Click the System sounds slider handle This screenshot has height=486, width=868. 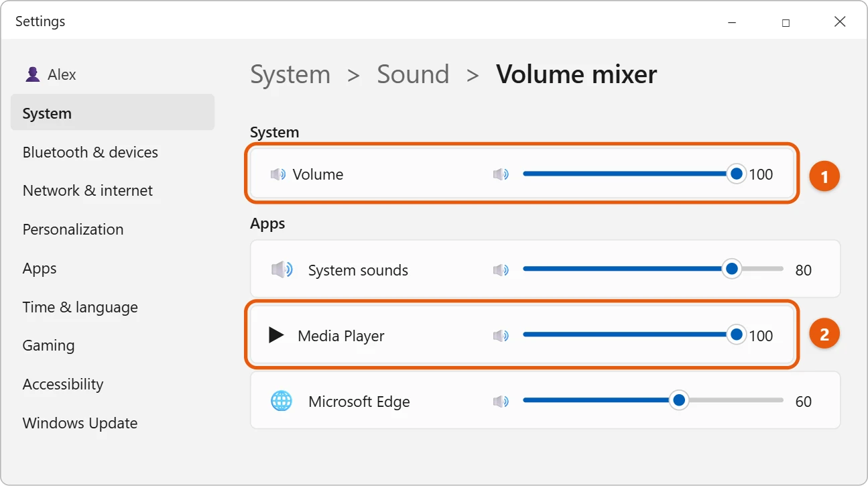(x=732, y=269)
